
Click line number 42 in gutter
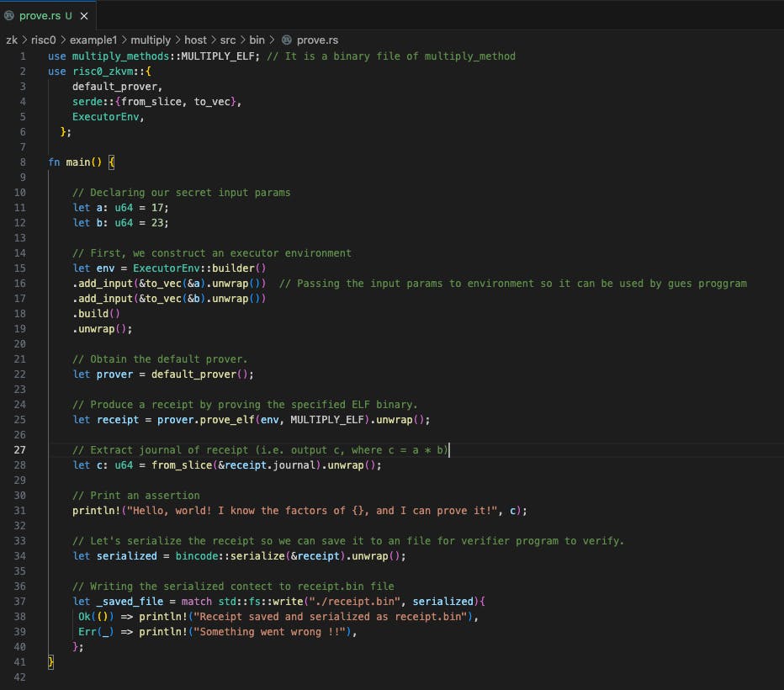[19, 677]
